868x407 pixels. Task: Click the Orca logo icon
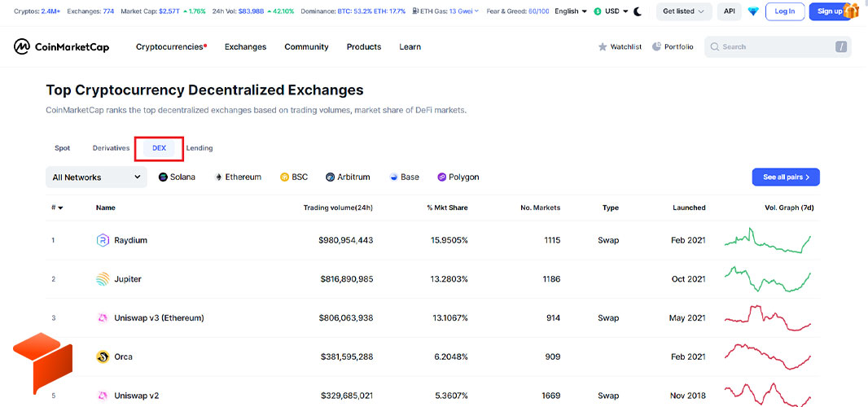[103, 357]
